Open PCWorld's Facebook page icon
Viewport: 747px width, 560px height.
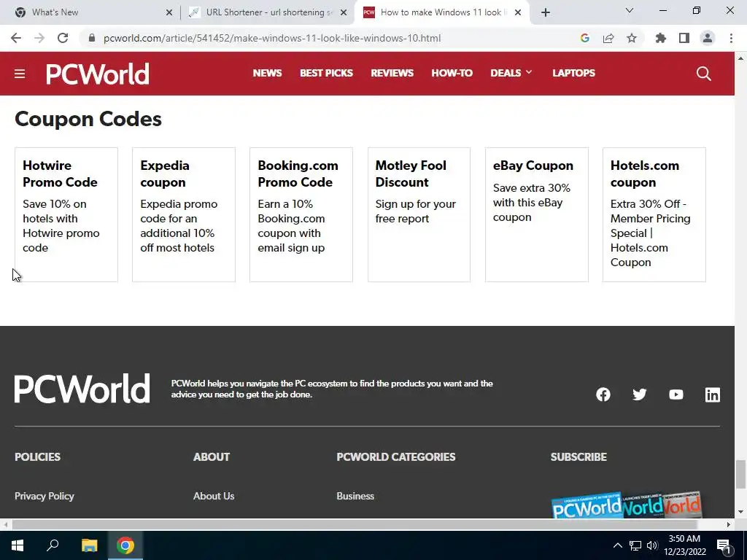603,394
